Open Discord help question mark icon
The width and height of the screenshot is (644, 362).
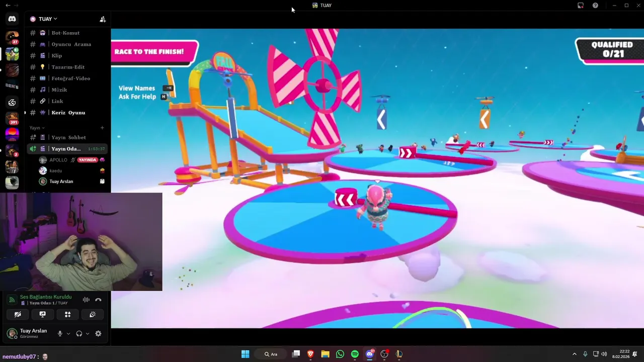tap(596, 6)
